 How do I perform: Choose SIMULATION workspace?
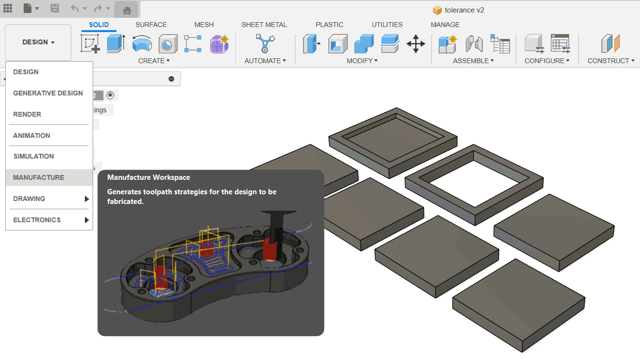point(49,156)
